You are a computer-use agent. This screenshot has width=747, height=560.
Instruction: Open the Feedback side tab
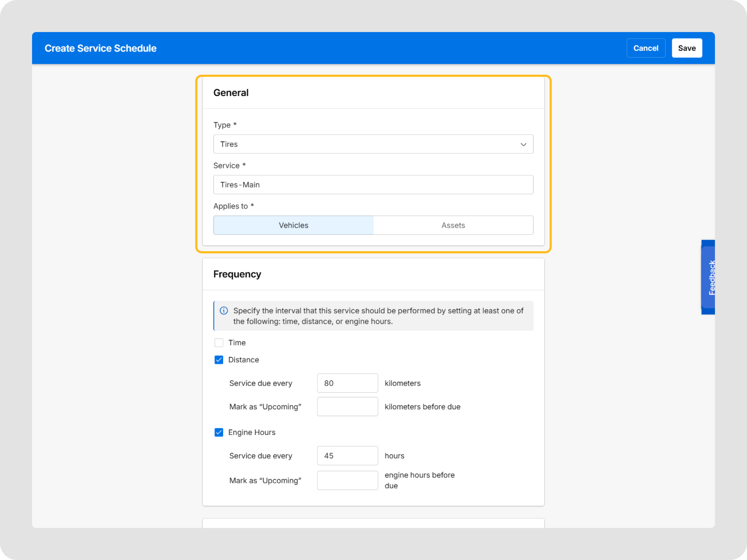[x=709, y=277]
